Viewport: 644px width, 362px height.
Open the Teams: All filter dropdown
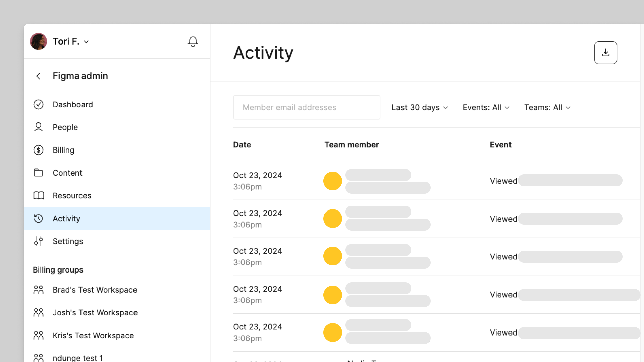(x=547, y=108)
